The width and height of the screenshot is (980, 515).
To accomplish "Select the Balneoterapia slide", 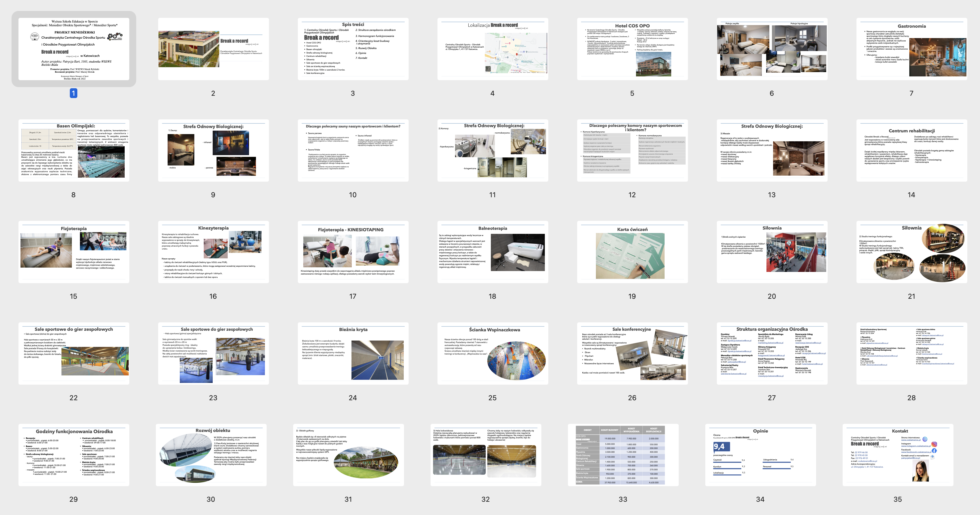I will (492, 252).
